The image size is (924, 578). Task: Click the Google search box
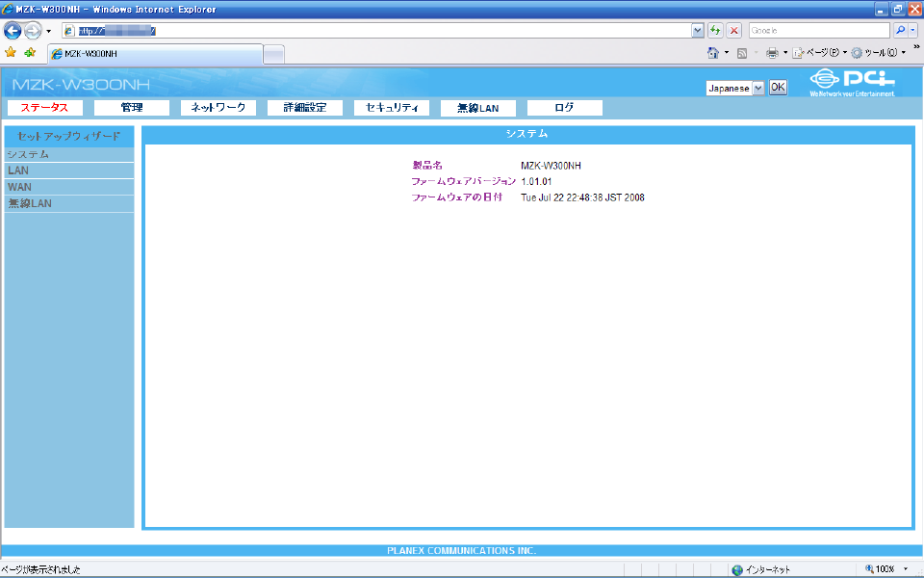(x=819, y=31)
